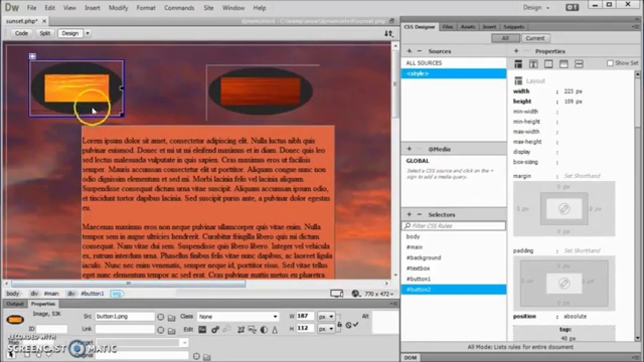Jump to Layout category icon in toolbar
Viewport: 644px width, 362px height.
click(x=518, y=64)
